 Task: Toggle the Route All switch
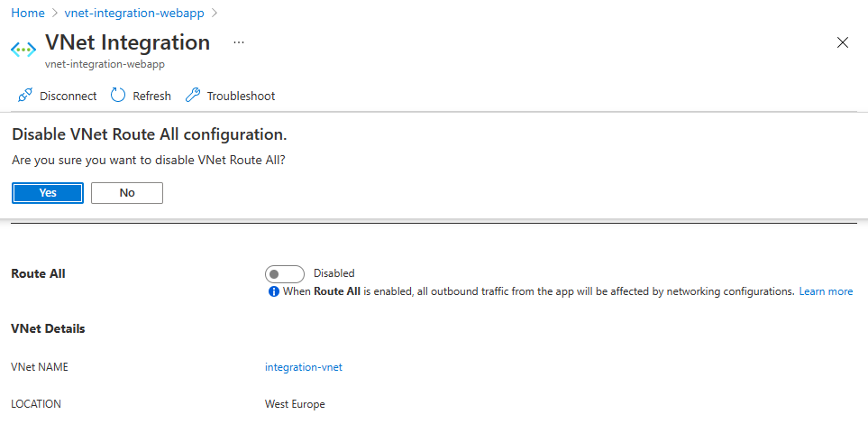tap(285, 273)
